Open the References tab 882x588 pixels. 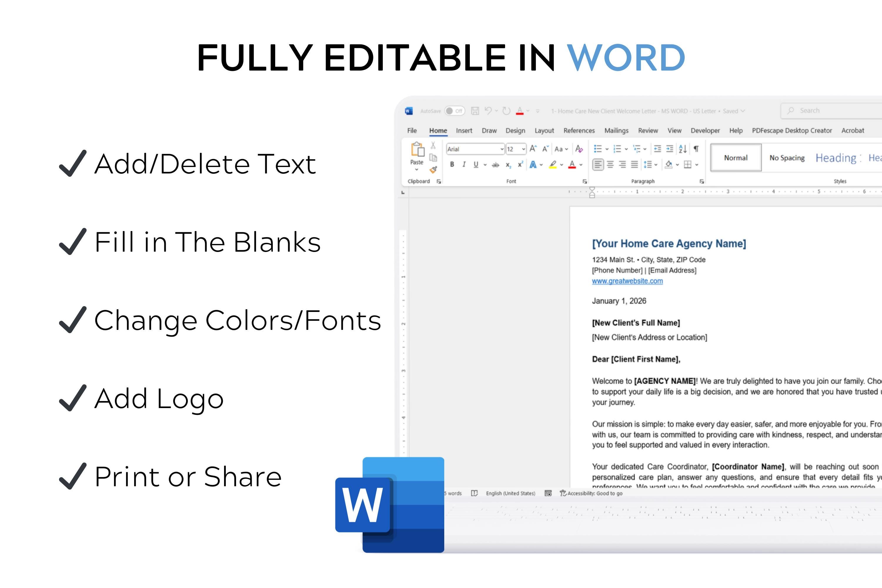click(579, 131)
